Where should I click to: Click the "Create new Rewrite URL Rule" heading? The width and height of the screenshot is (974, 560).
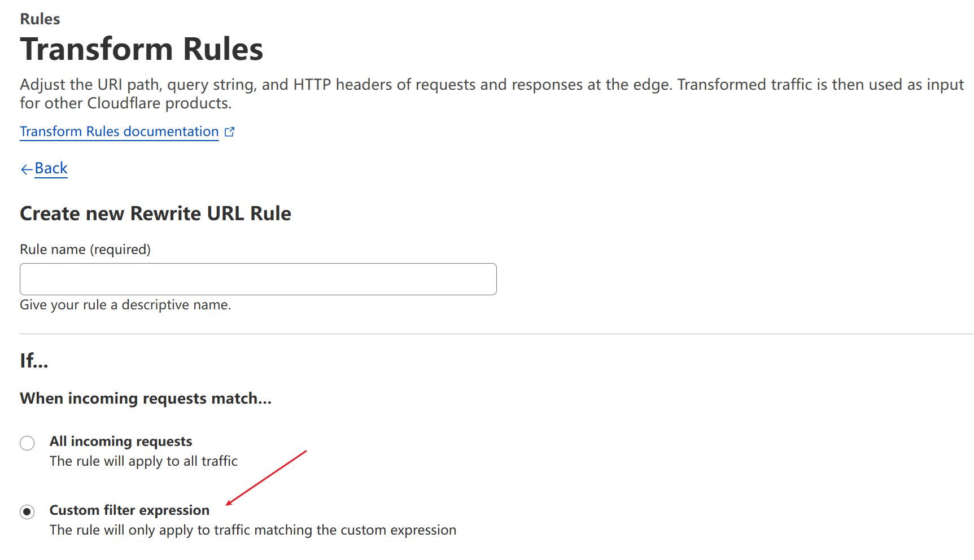coord(155,214)
